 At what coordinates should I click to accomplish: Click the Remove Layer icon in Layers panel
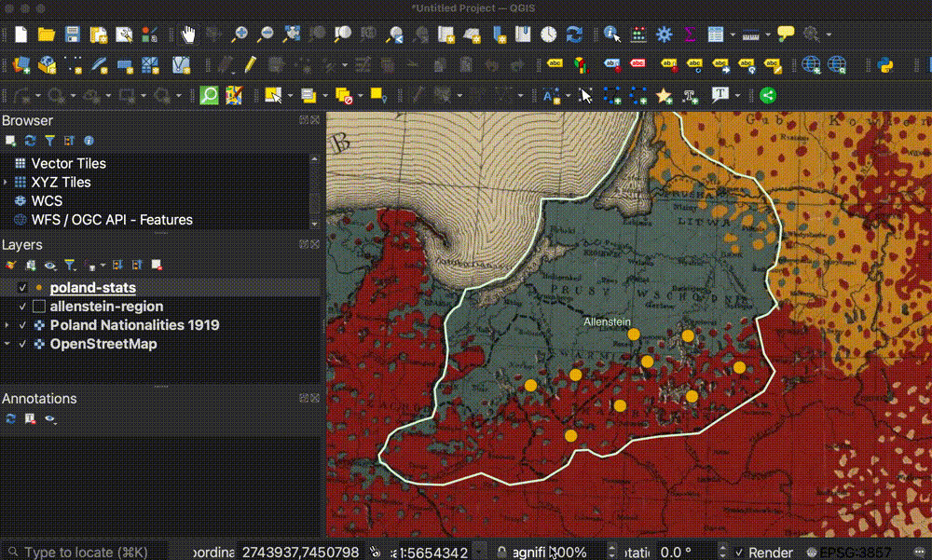click(x=157, y=266)
